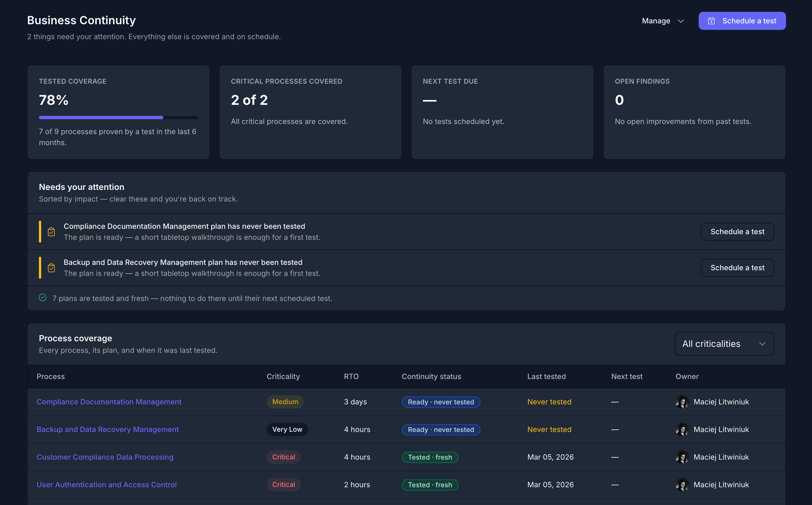Click the calendar icon in the header Schedule a test button
The height and width of the screenshot is (505, 812).
click(711, 21)
